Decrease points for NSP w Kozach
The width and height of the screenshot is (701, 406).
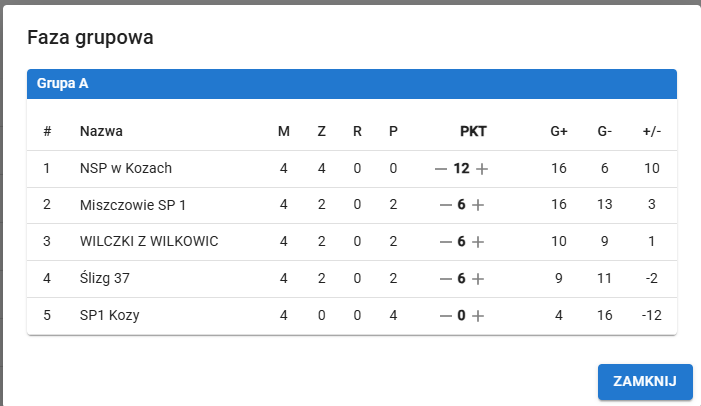[x=441, y=169]
